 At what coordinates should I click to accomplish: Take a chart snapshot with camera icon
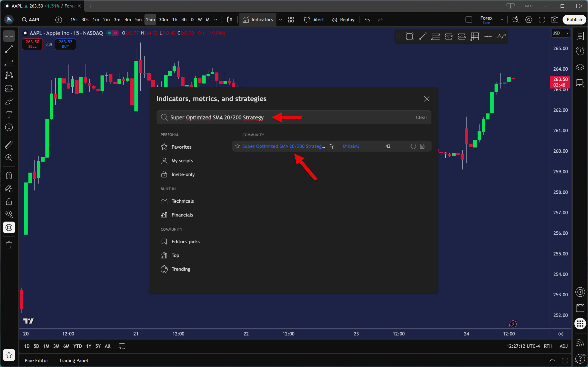pyautogui.click(x=554, y=20)
